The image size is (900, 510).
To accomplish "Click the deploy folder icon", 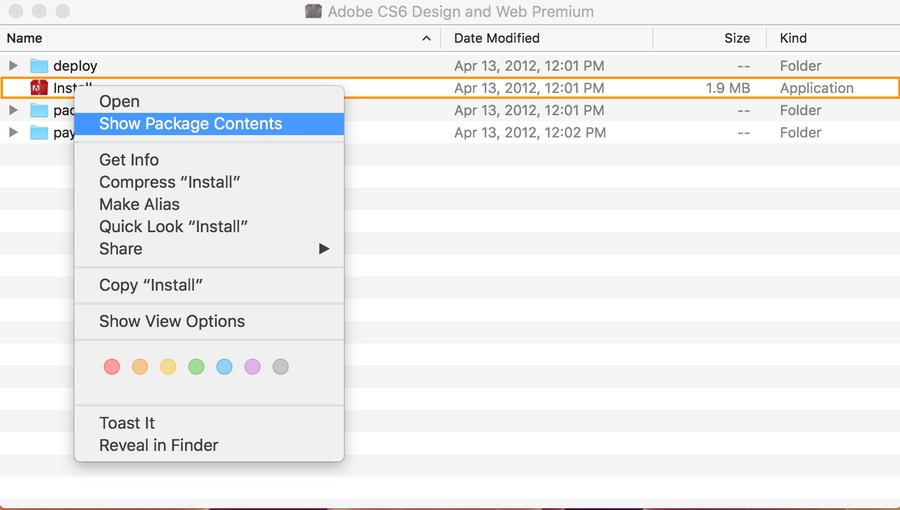I will (x=39, y=66).
